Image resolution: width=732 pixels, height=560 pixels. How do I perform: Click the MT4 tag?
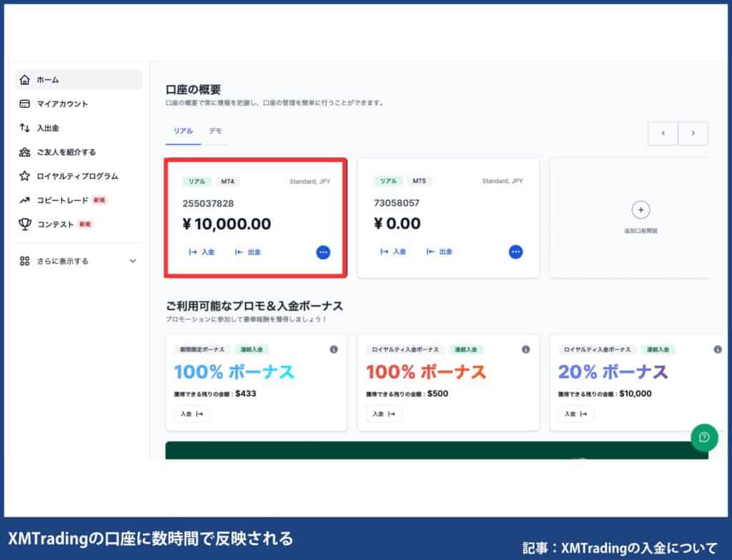click(228, 181)
